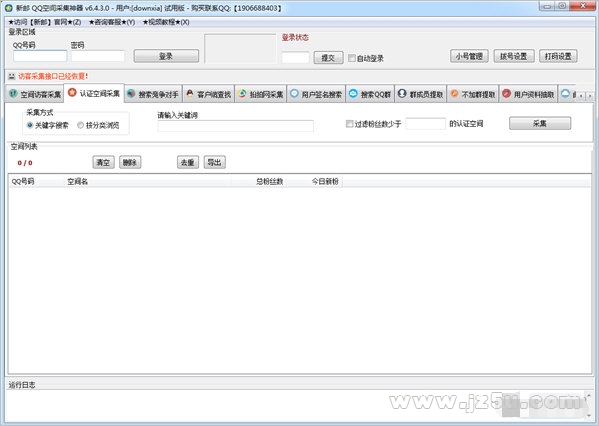Viewport: 599px width, 426px height.
Task: Select the 认证空间采集 tab
Action: point(94,93)
